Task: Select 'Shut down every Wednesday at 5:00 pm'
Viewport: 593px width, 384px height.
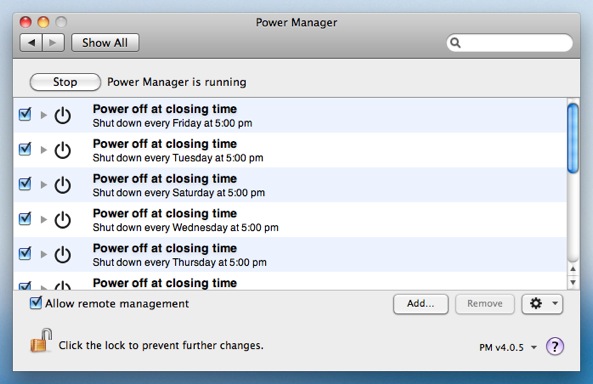Action: tap(186, 228)
